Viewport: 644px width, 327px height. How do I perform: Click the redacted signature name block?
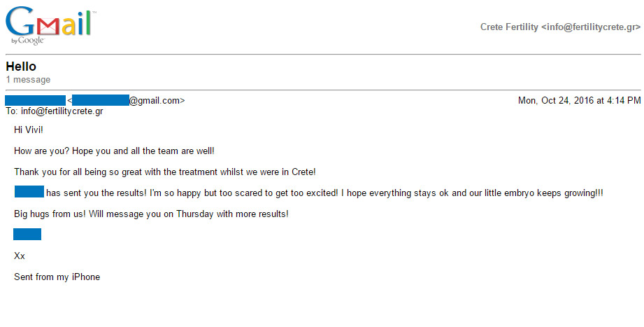27,234
